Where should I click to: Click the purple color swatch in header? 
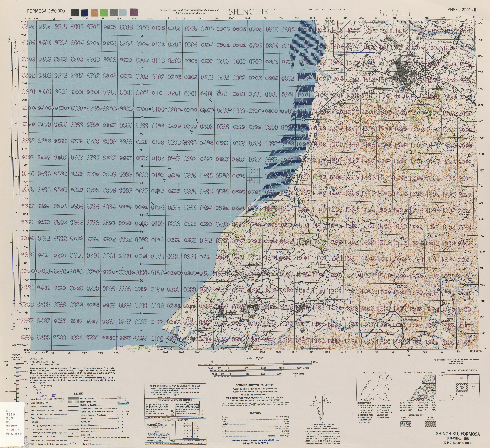pos(134,12)
